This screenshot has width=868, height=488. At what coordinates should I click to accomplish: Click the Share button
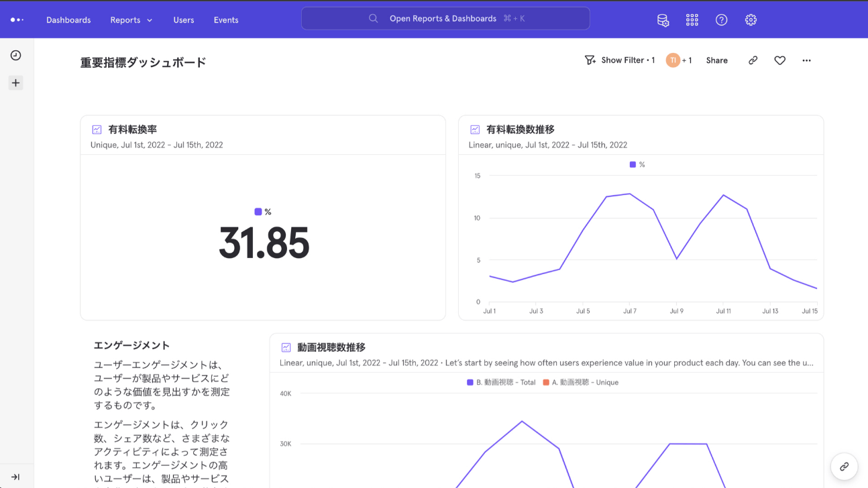(x=716, y=60)
